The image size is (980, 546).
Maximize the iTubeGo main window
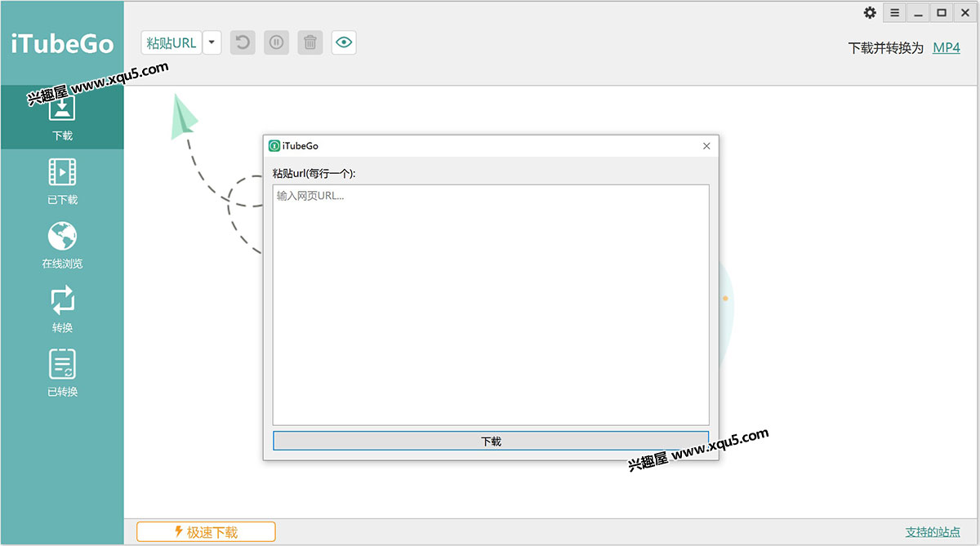point(942,12)
